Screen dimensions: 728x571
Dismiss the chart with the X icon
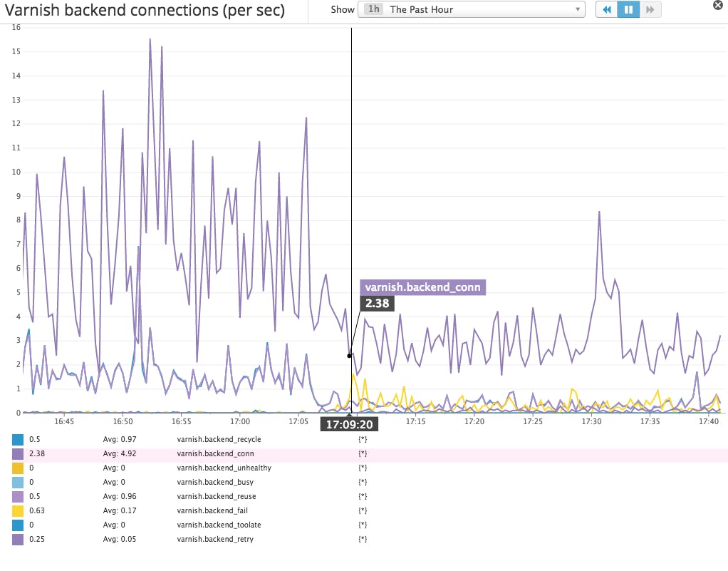coord(718,6)
